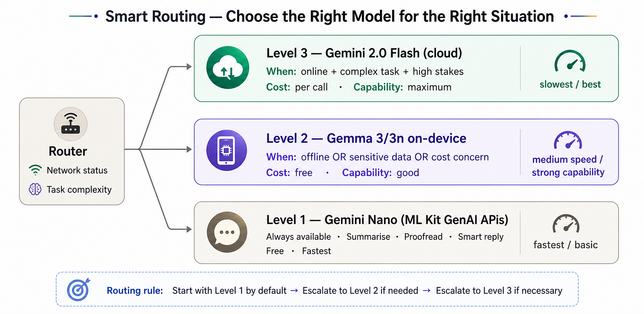
Task: Click the Level 2 Gemma 3/3n on-device heading
Action: pyautogui.click(x=366, y=138)
